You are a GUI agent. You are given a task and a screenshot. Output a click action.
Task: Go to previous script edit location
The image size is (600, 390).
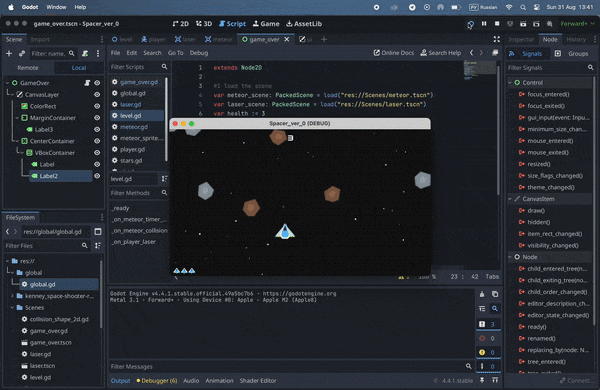471,53
